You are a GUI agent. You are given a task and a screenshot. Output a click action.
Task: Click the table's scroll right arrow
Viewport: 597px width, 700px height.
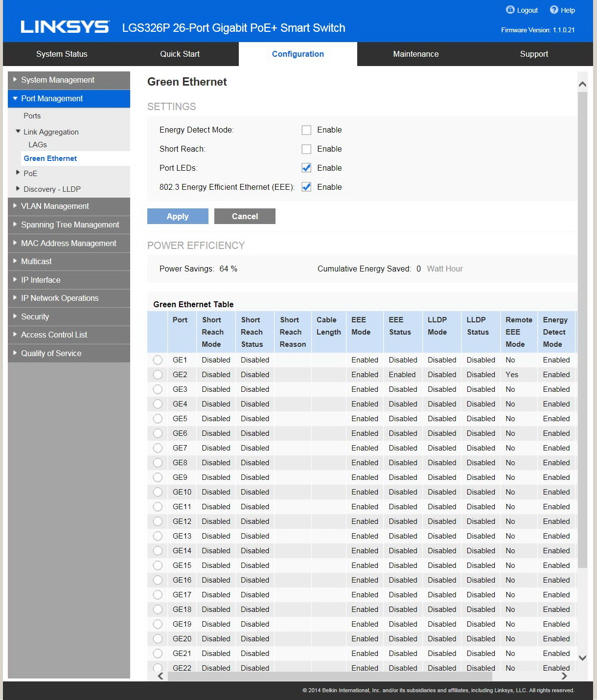(x=564, y=676)
